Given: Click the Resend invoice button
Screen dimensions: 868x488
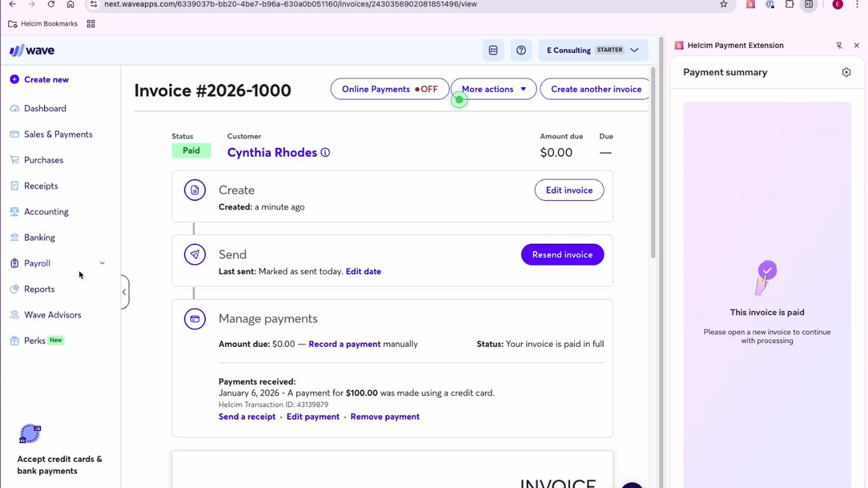Looking at the screenshot, I should point(562,254).
